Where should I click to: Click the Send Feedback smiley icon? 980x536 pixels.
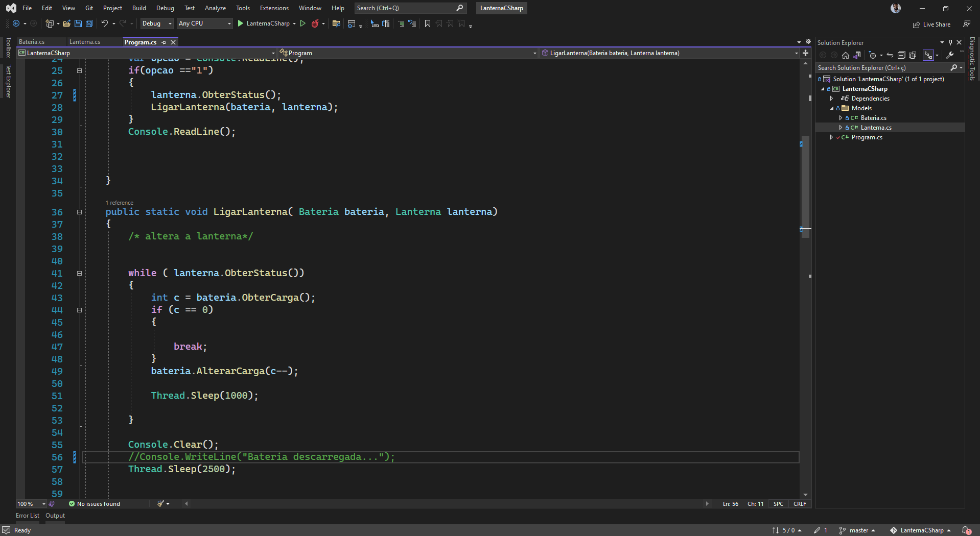[966, 23]
